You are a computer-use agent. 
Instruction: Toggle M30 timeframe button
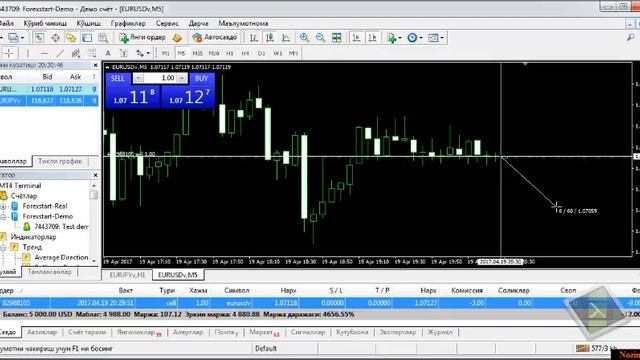213,53
